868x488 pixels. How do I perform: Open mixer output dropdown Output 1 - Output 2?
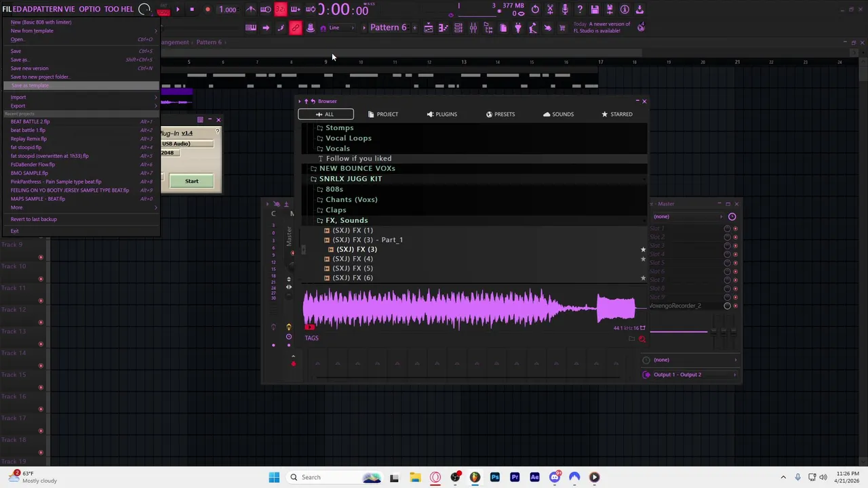[690, 375]
